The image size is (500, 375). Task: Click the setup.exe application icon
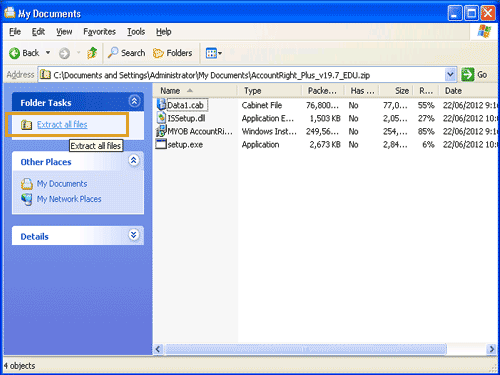(161, 144)
